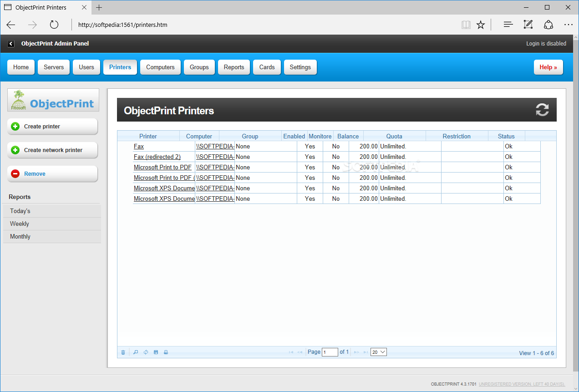Click the Monitore column header
The image size is (579, 392).
click(320, 136)
